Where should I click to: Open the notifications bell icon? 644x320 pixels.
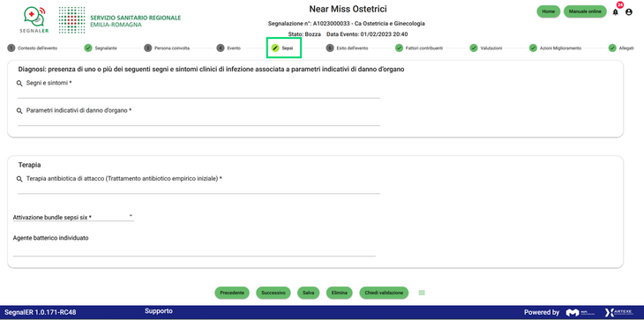[x=615, y=12]
